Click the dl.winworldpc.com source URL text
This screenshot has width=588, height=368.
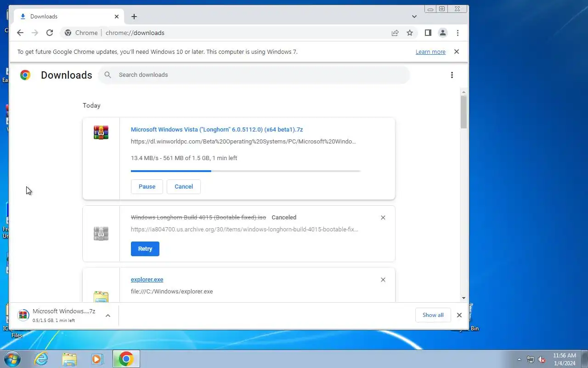[x=243, y=142]
